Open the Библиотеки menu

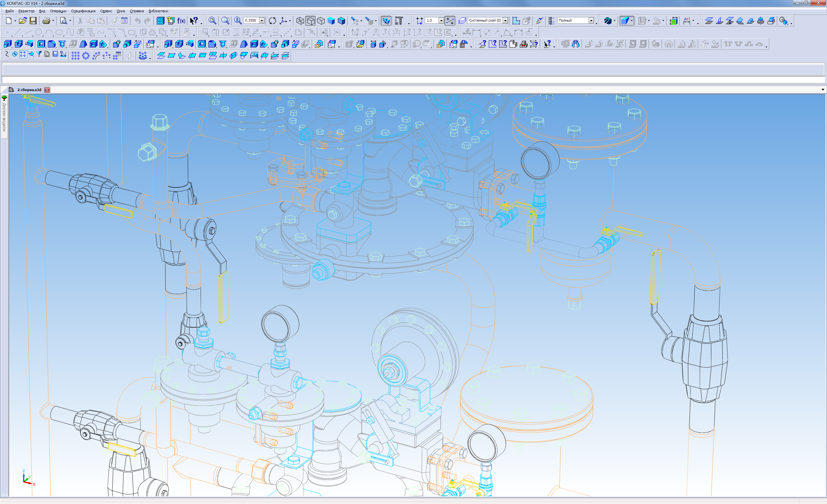tap(158, 11)
